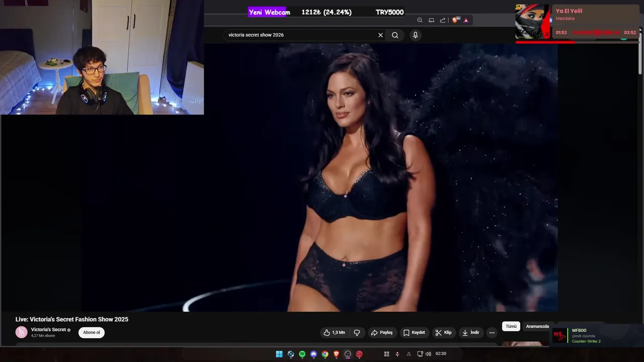The width and height of the screenshot is (644, 362).
Task: Click the install app icon in address bar
Action: [x=431, y=20]
